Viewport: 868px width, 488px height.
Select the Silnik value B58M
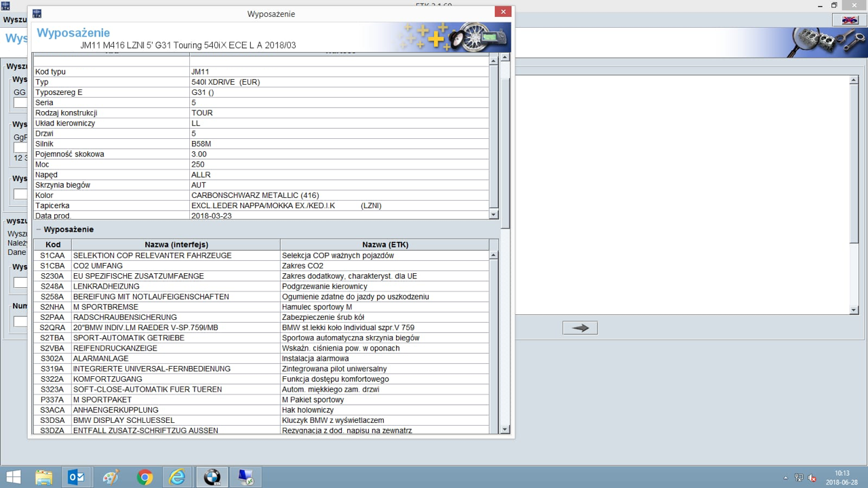click(201, 144)
